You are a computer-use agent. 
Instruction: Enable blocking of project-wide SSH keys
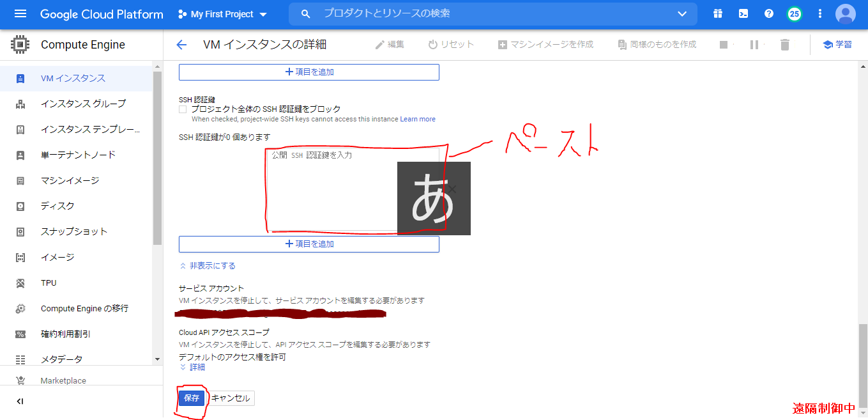point(182,109)
